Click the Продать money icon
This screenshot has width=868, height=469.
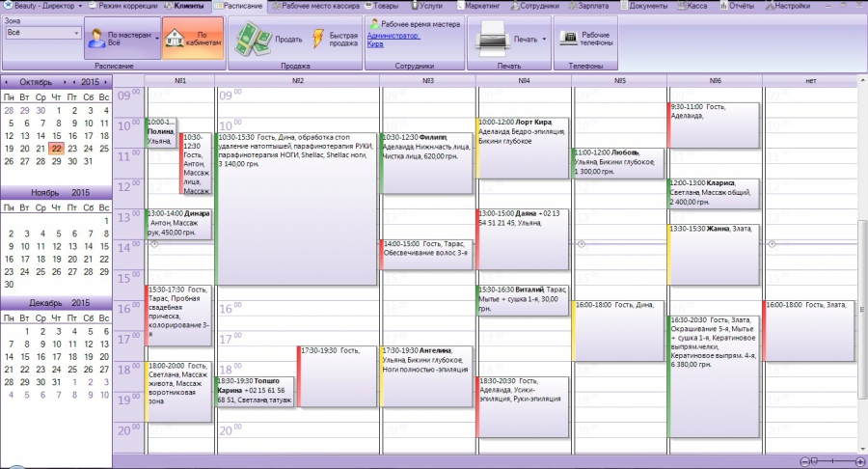tap(253, 39)
